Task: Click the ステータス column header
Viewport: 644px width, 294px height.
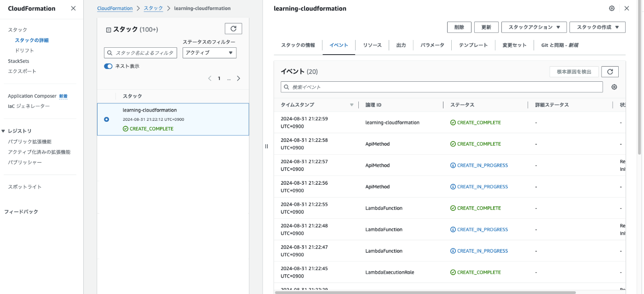Action: [462, 105]
